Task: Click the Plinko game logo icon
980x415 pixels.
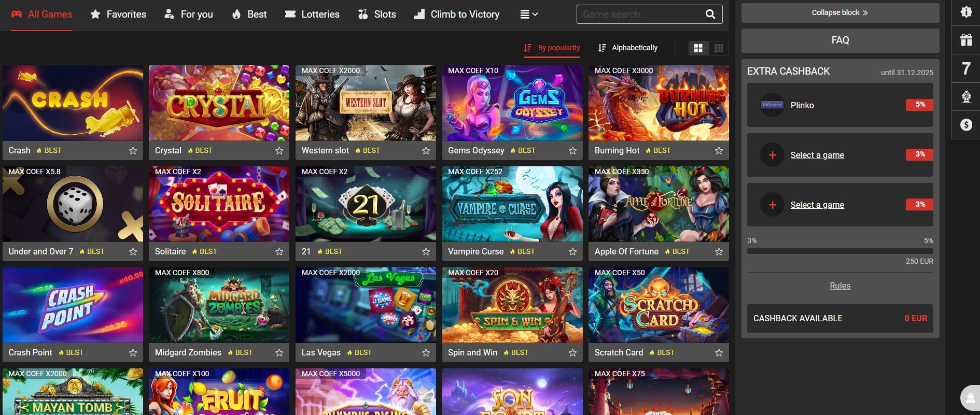Action: point(772,105)
